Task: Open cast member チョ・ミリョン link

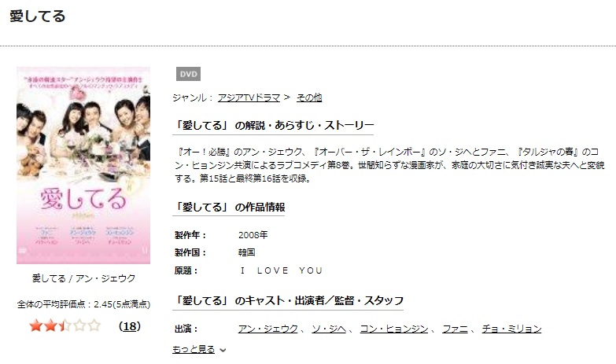Action: coord(511,329)
